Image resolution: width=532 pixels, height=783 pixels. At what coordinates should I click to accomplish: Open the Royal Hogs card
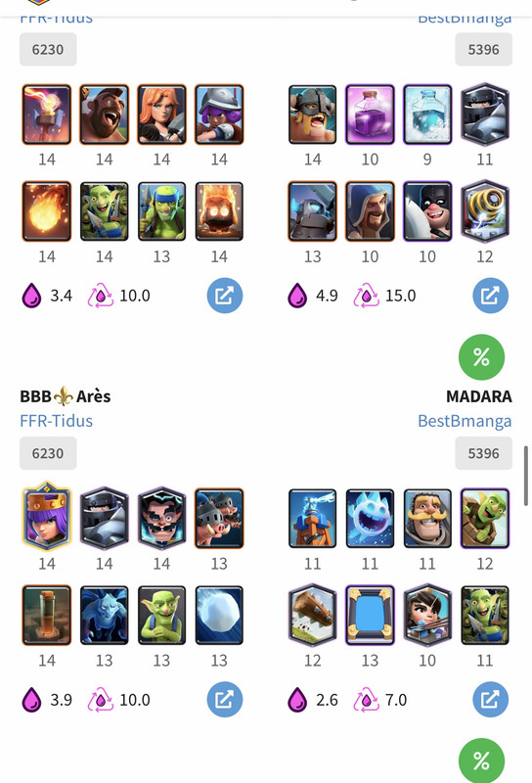(x=219, y=519)
